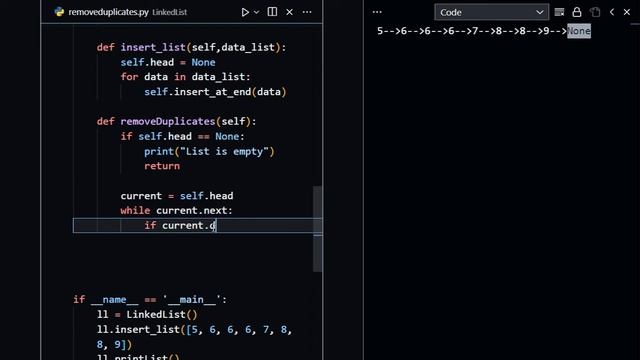Image resolution: width=640 pixels, height=360 pixels.
Task: Click on print("List is empty") line
Action: pyautogui.click(x=209, y=151)
